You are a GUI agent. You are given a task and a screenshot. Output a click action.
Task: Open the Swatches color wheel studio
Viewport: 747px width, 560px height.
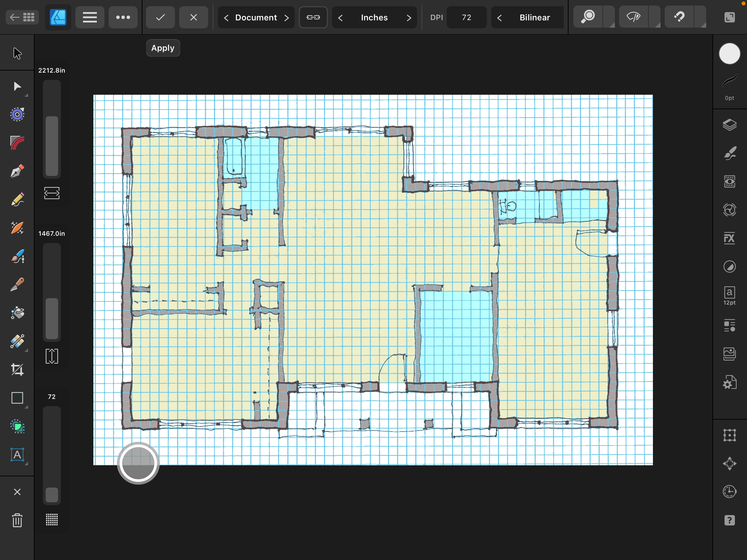coord(730,210)
